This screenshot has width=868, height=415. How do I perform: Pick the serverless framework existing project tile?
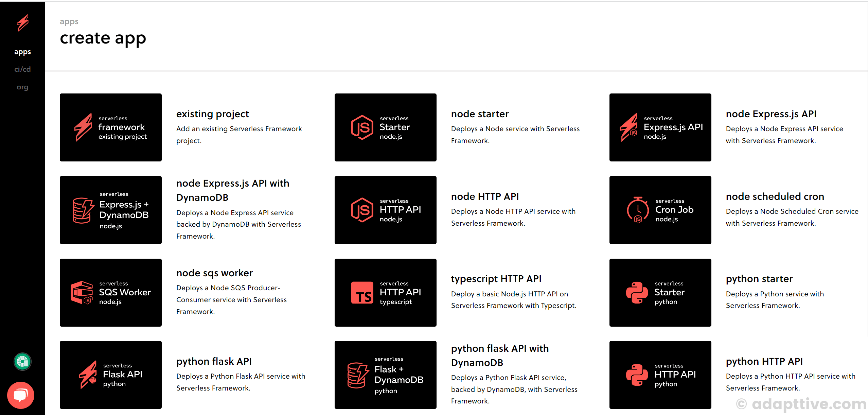(x=110, y=127)
